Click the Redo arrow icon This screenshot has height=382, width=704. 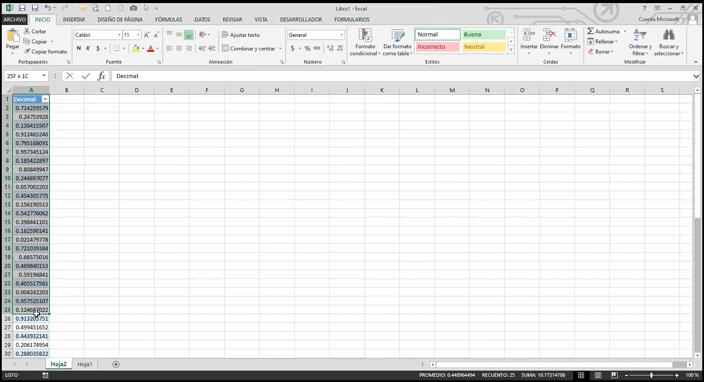tap(65, 8)
